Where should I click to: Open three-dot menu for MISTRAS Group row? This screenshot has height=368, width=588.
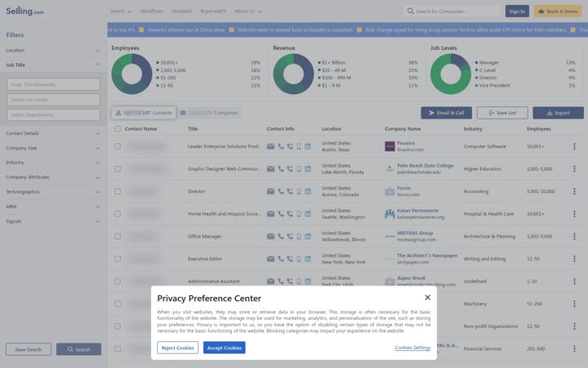[574, 236]
